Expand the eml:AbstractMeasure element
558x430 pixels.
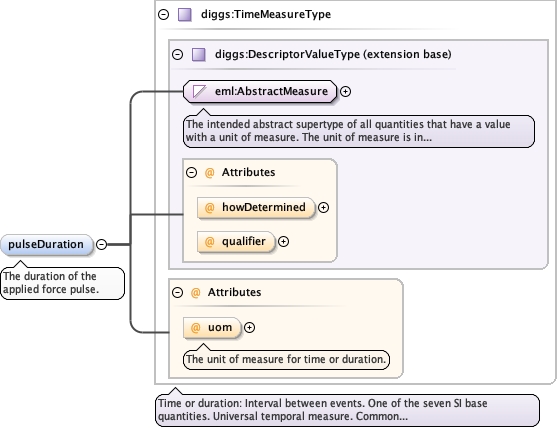(345, 91)
